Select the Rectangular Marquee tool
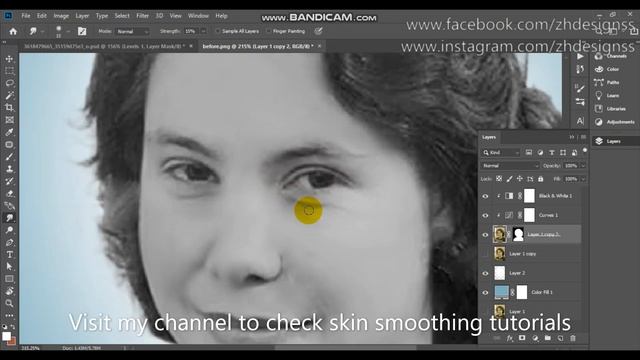The image size is (640, 360). [9, 71]
